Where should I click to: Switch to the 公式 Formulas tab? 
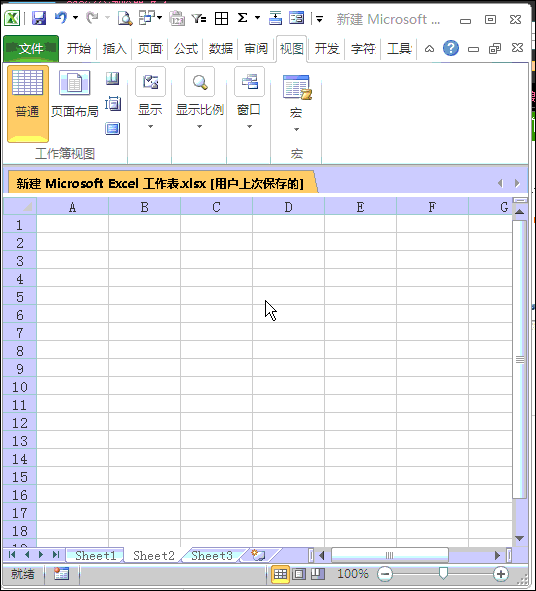point(185,49)
